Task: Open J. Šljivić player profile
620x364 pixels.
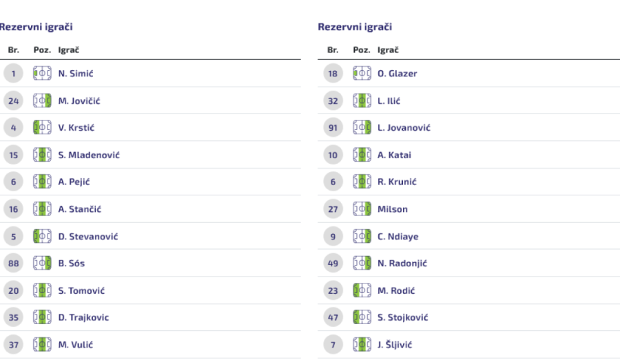Action: (x=396, y=345)
